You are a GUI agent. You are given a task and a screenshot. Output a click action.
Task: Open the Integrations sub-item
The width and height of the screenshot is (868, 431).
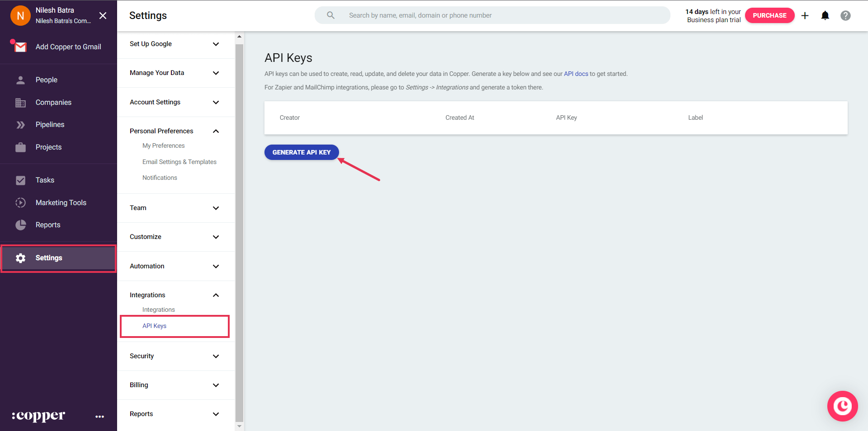click(158, 309)
